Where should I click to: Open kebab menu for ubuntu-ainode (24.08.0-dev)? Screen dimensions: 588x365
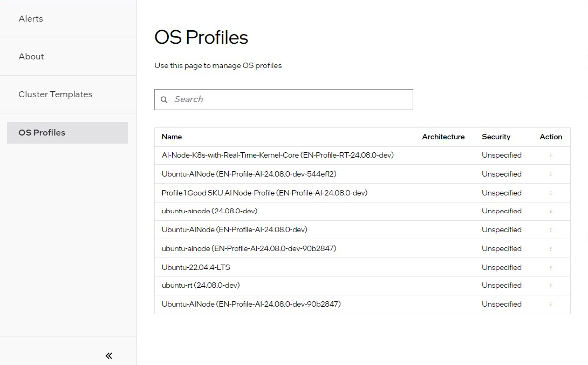coord(551,212)
